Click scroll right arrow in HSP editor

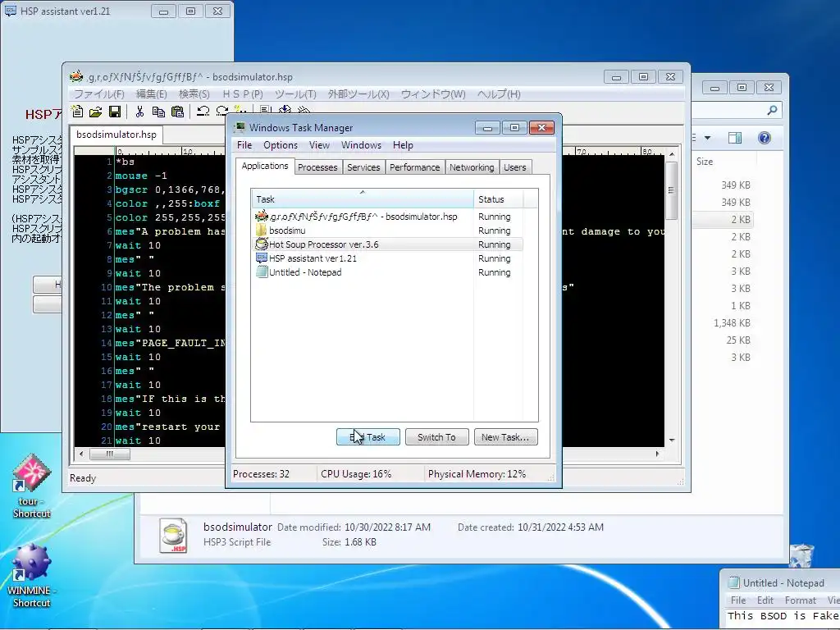[657, 454]
